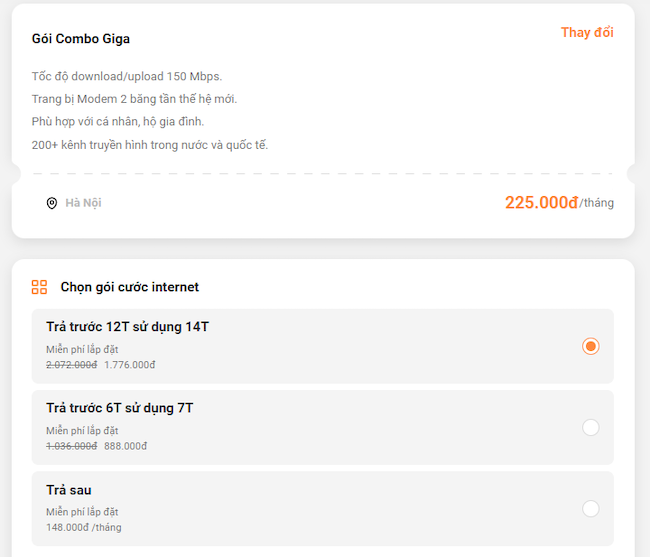Click the Chọn gói cước internet heading

coord(130,287)
